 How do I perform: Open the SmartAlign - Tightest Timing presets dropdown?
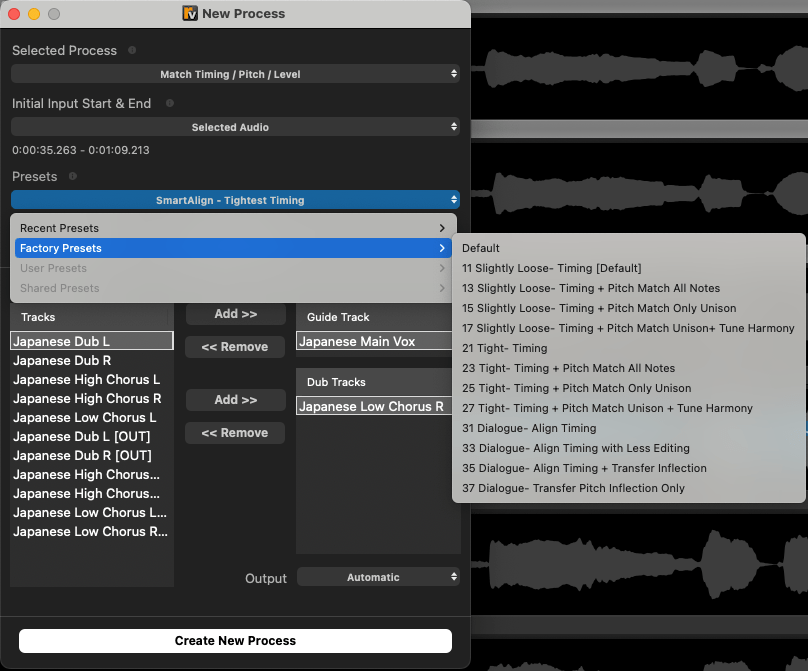click(x=235, y=200)
